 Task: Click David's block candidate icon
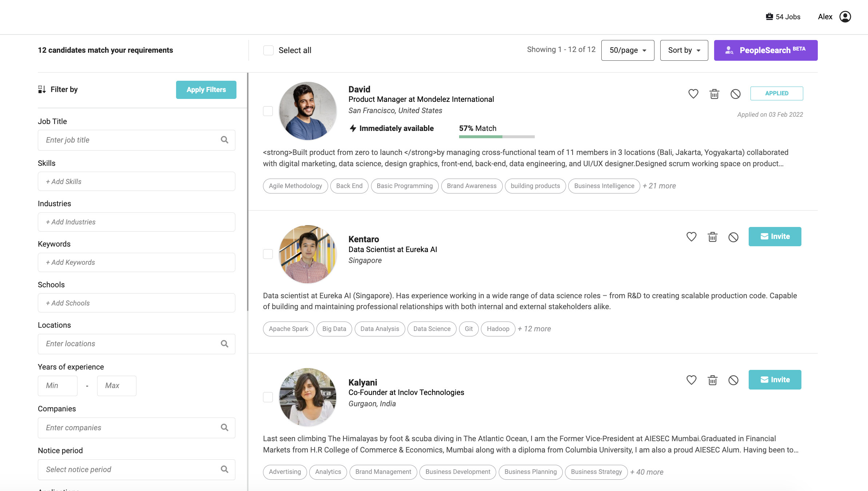[735, 94]
